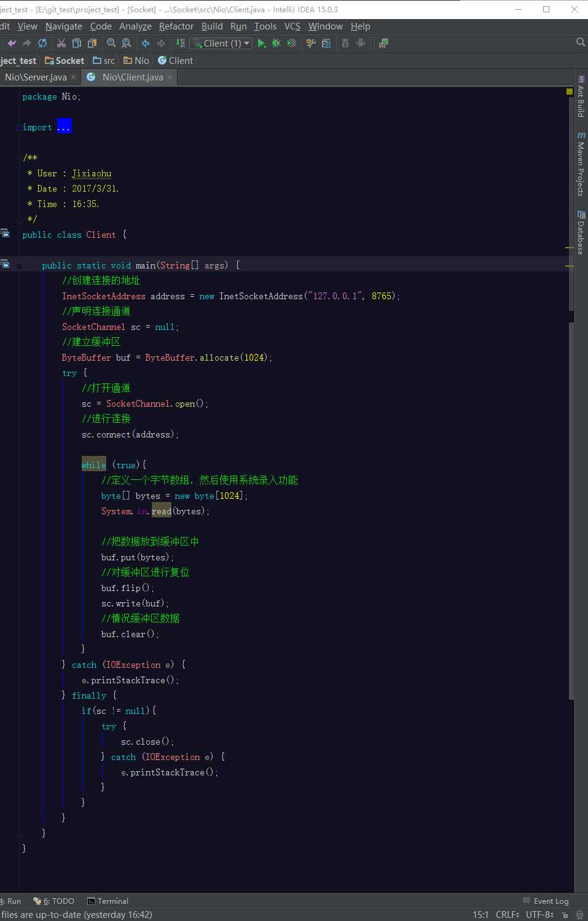Click the Search Everywhere magnifier
The height and width of the screenshot is (921, 588).
pyautogui.click(x=581, y=42)
